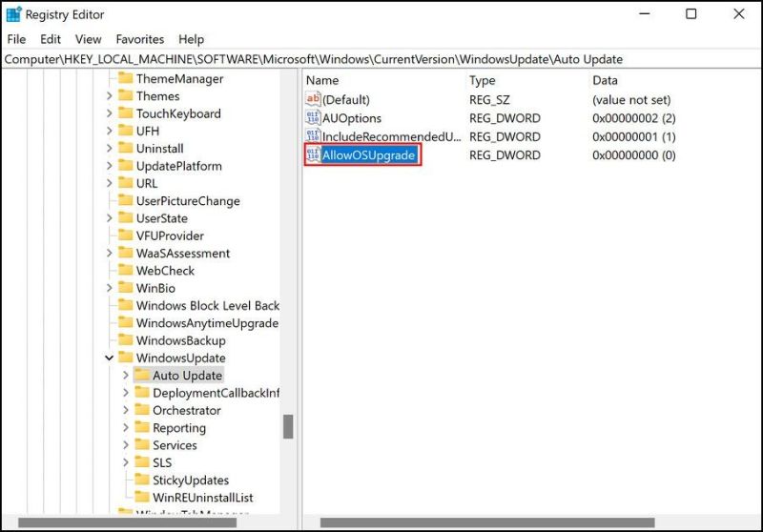The width and height of the screenshot is (763, 532).
Task: Expand the Auto Update subkey
Action: click(x=126, y=376)
